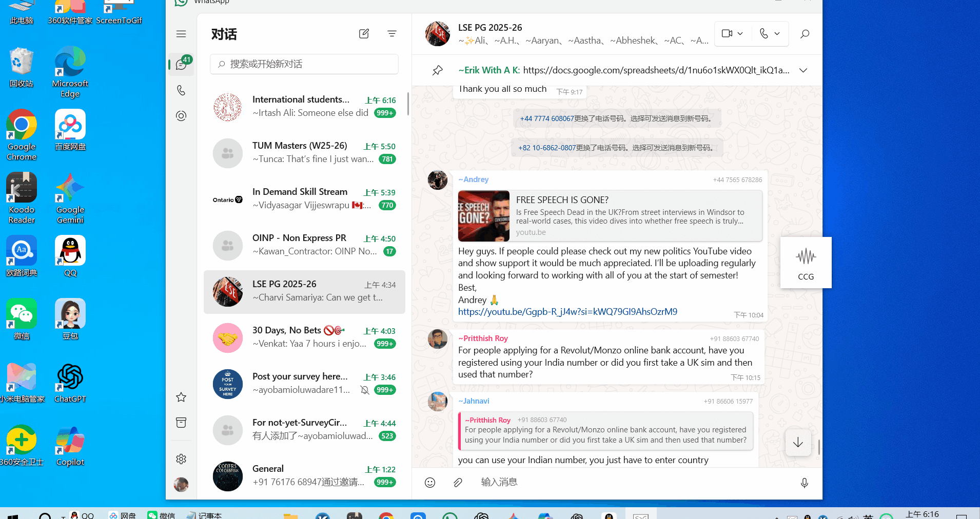Click sender name ~Andrey
This screenshot has width=980, height=519.
pos(474,179)
